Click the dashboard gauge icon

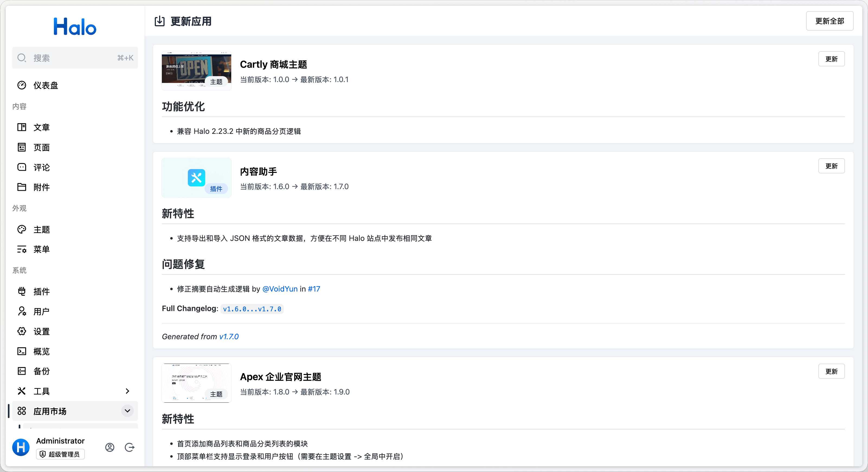[x=22, y=85]
